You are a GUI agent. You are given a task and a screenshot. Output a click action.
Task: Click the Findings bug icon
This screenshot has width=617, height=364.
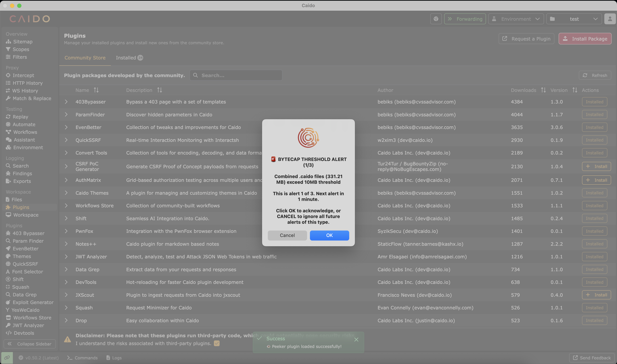pos(8,173)
